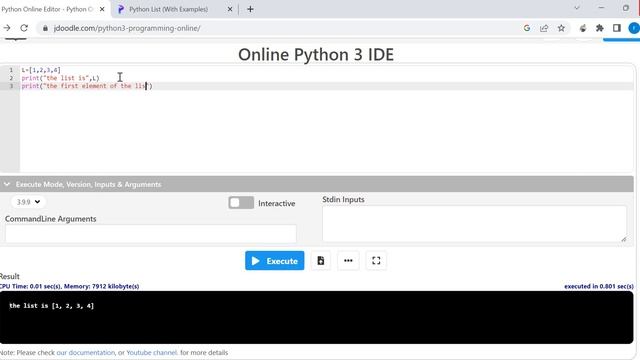Viewport: 640px width, 360px height.
Task: View site information via the padlock icon
Action: (x=45, y=28)
